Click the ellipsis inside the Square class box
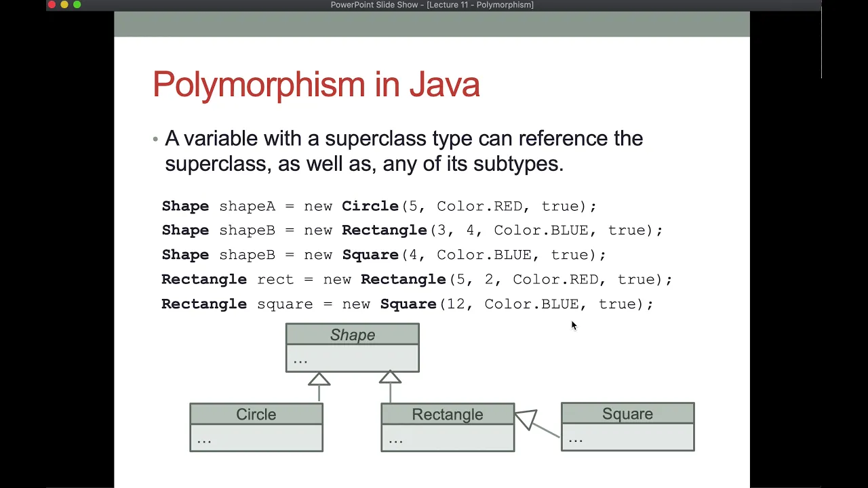868x488 pixels. pyautogui.click(x=576, y=440)
